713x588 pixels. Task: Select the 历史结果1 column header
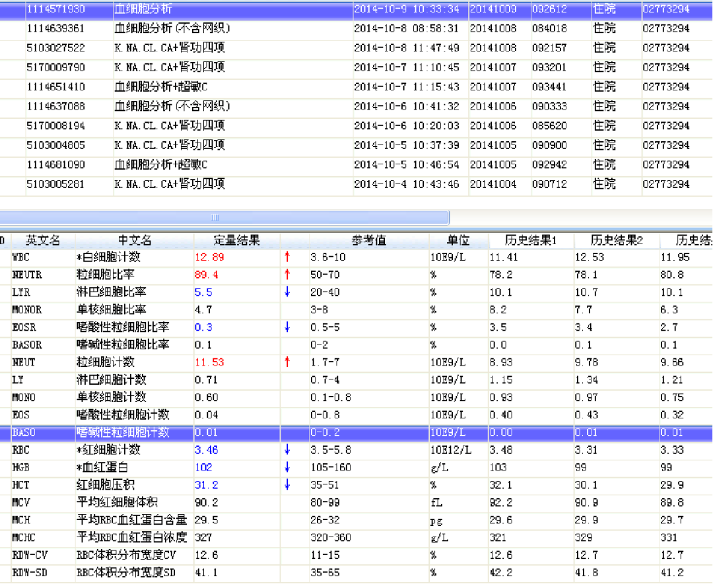(x=531, y=240)
